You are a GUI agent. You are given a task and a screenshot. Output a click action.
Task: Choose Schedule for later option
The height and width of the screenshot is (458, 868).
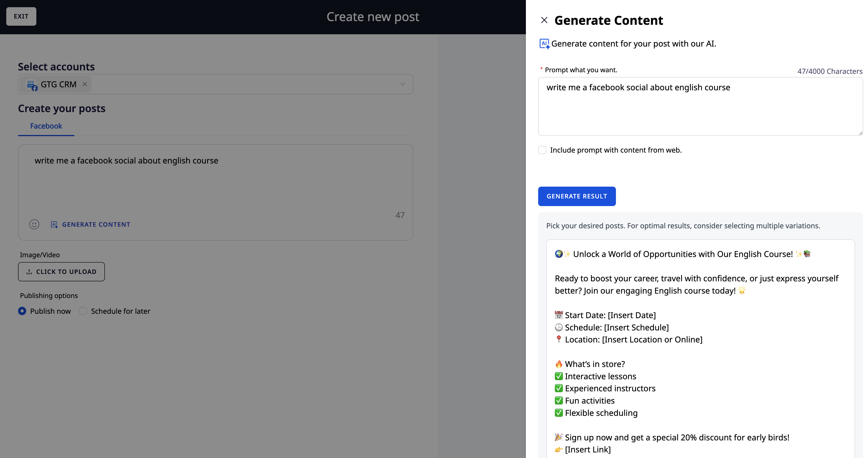[x=83, y=311]
